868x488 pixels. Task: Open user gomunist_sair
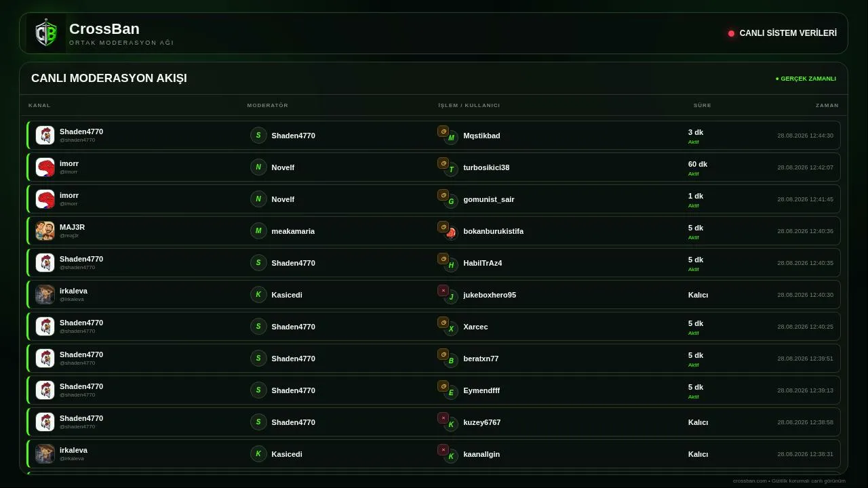tap(488, 199)
